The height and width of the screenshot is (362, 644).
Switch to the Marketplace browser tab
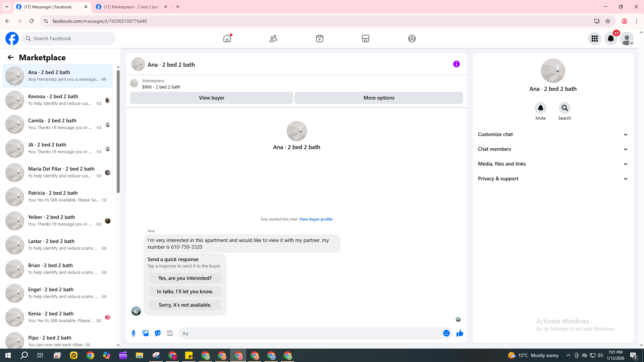click(x=131, y=7)
